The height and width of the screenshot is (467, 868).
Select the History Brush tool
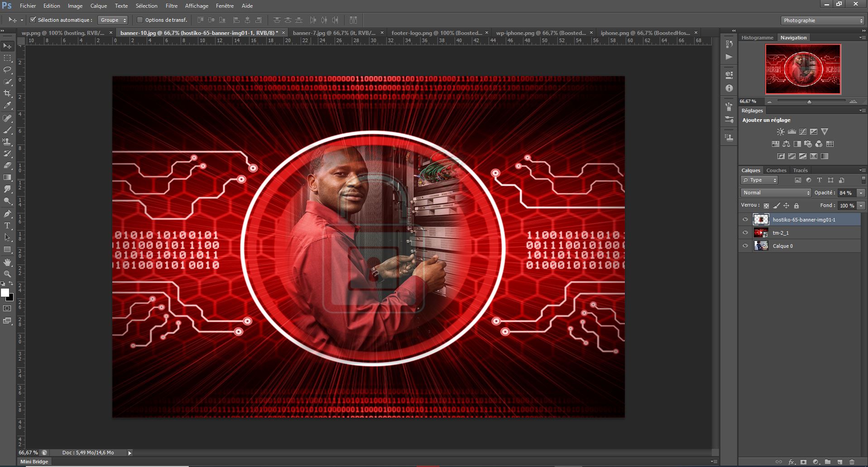[7, 154]
